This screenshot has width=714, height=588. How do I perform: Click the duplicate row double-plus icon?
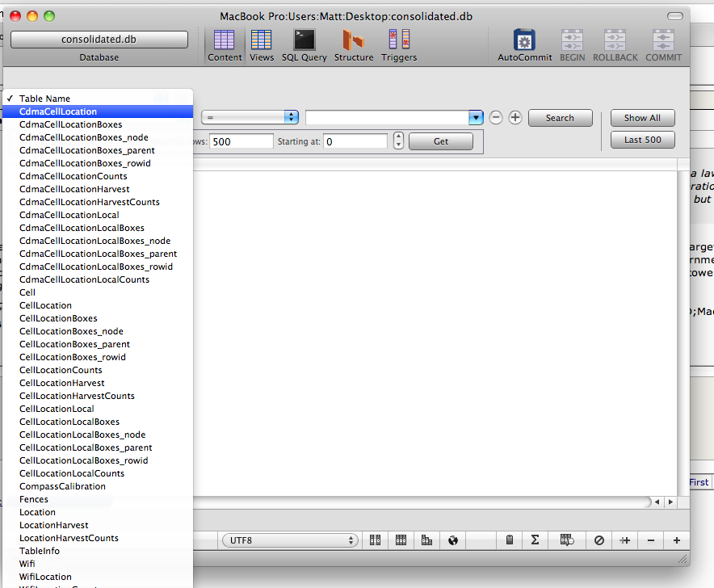tap(625, 540)
